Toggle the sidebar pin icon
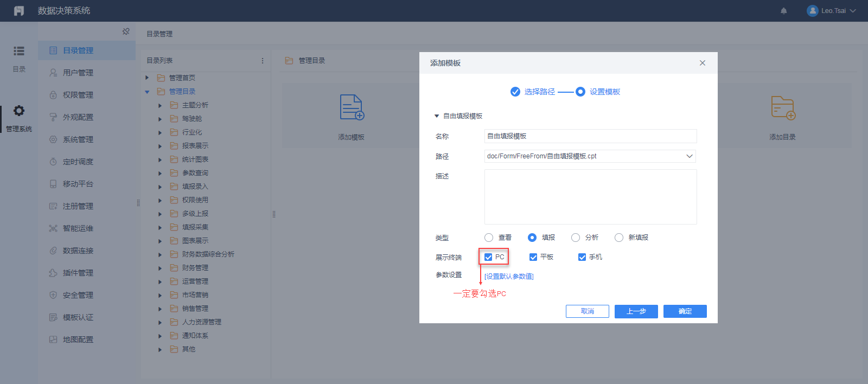 click(126, 31)
